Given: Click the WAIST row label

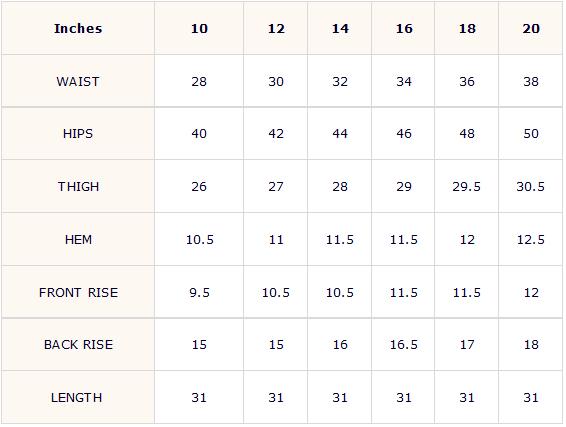Looking at the screenshot, I should (78, 81).
